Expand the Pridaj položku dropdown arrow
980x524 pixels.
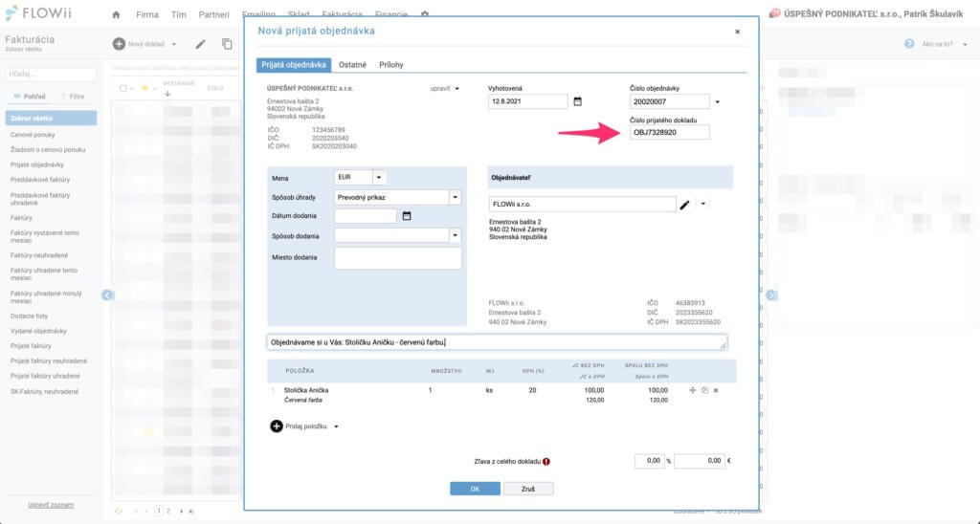click(336, 427)
